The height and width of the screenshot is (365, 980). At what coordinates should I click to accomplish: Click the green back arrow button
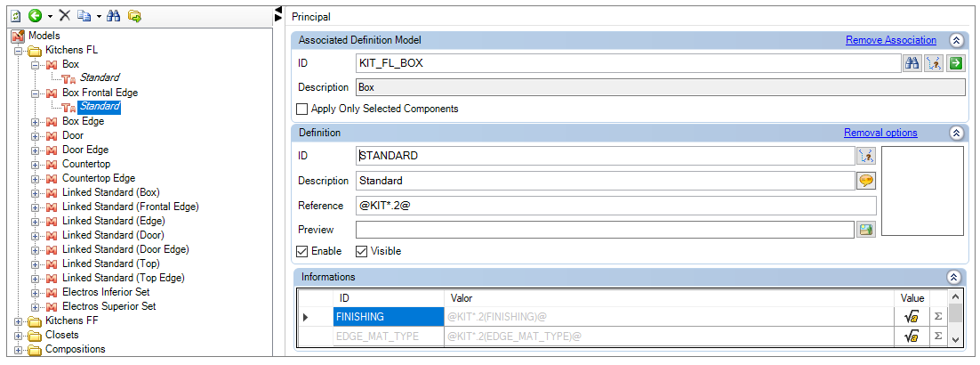pyautogui.click(x=35, y=16)
